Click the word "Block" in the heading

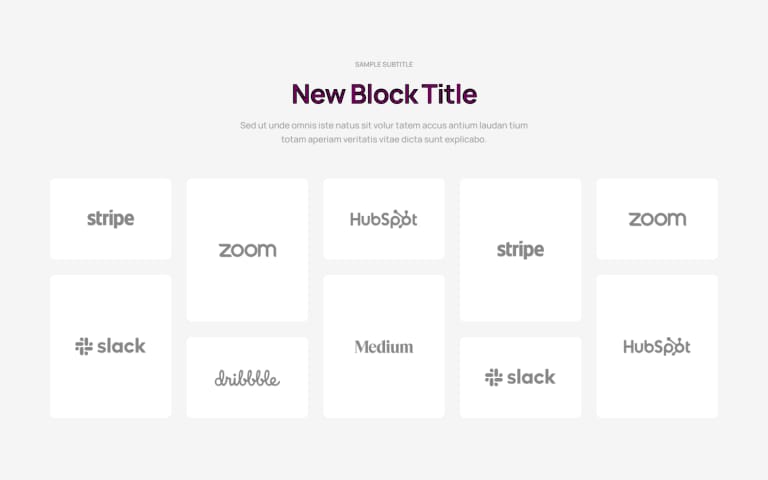point(384,94)
